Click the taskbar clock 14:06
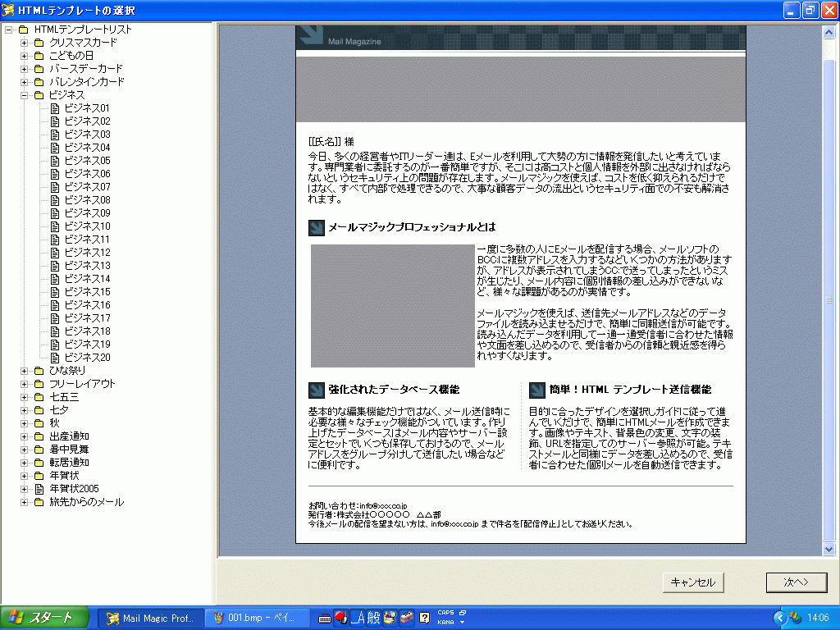 818,619
